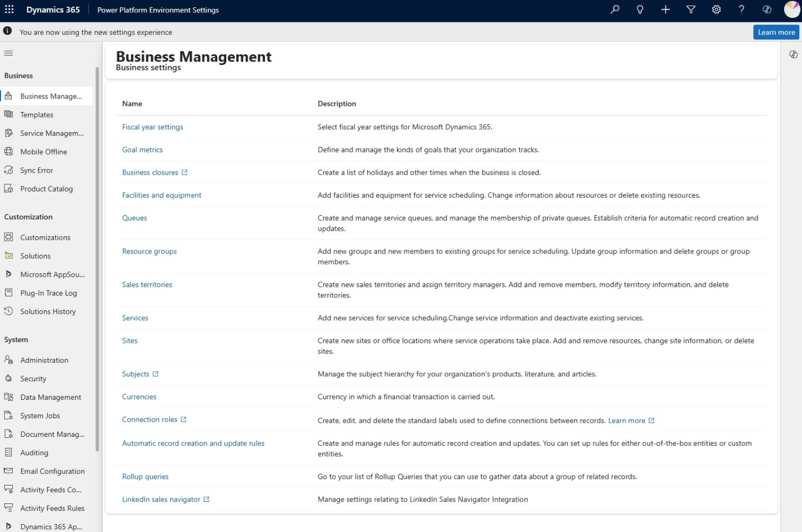Open the Copilot icon on the right edge
The width and height of the screenshot is (802, 532).
[794, 54]
